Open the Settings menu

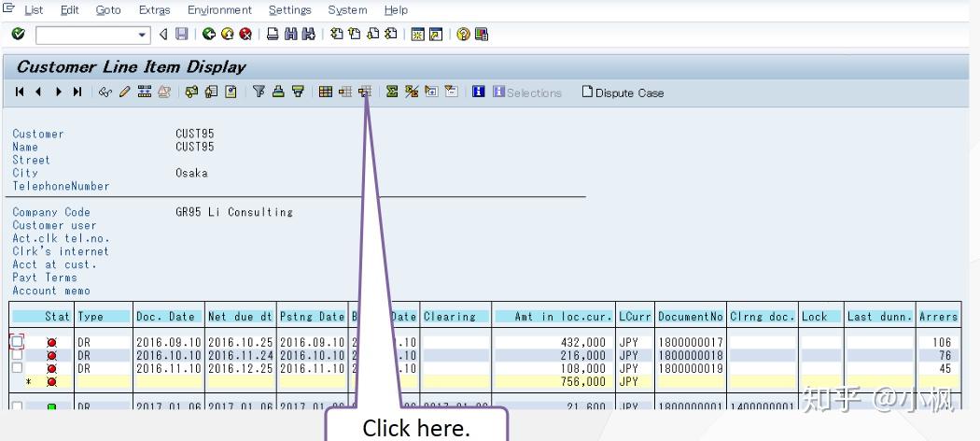point(290,10)
